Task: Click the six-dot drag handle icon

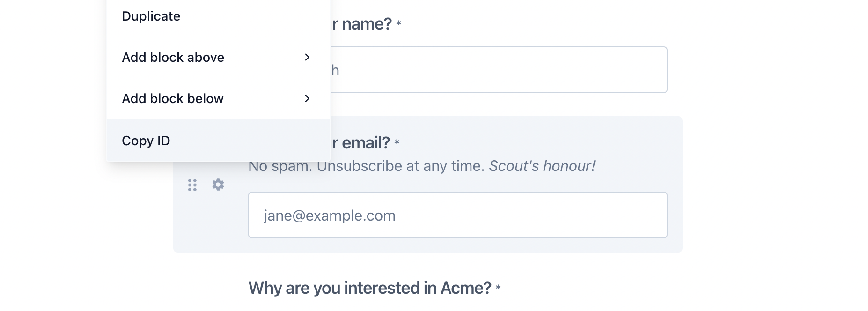Action: tap(192, 185)
